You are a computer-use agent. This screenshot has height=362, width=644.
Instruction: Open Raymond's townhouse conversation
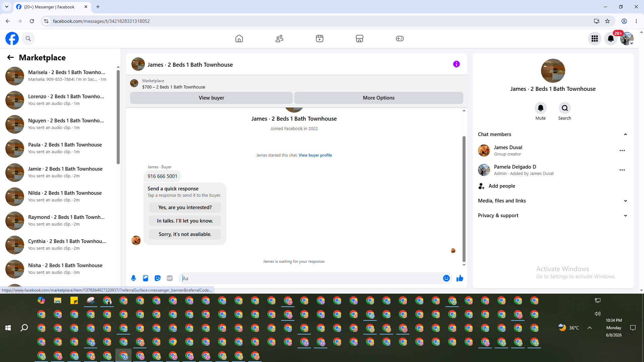coord(59,221)
